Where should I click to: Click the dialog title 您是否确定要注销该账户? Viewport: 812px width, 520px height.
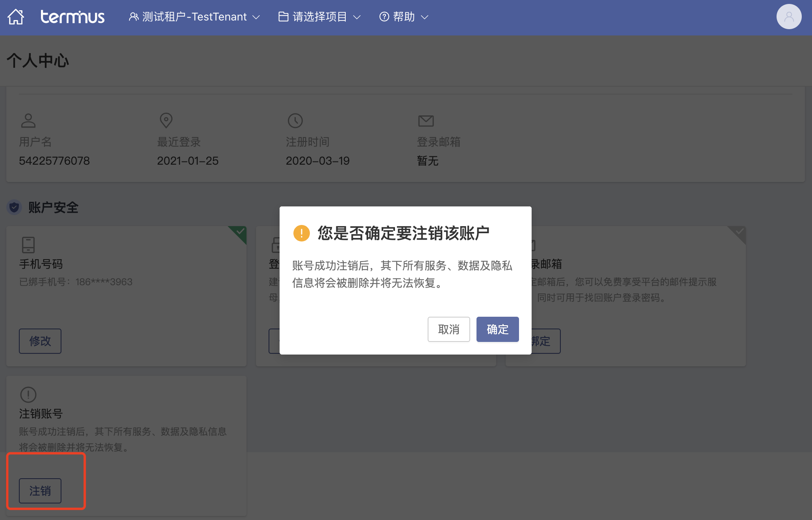tap(404, 233)
